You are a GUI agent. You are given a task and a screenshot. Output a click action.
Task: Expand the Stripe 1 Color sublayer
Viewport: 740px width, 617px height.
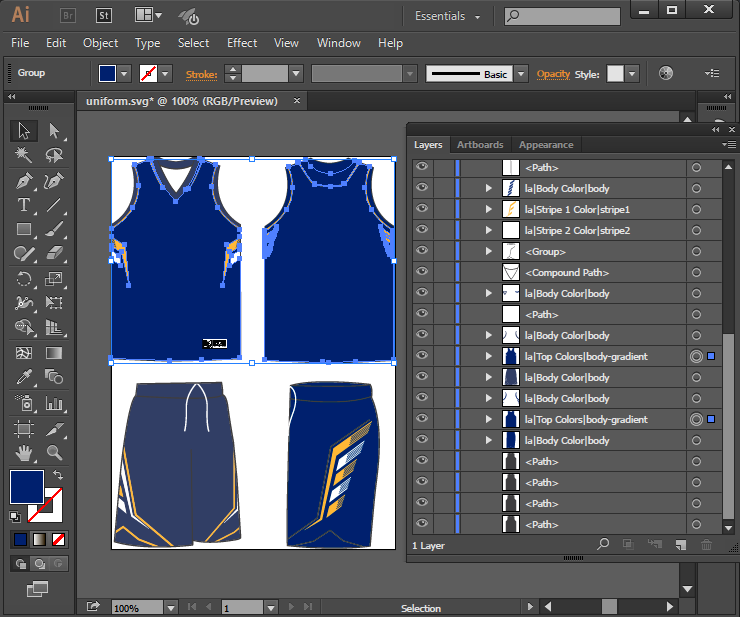tap(489, 209)
